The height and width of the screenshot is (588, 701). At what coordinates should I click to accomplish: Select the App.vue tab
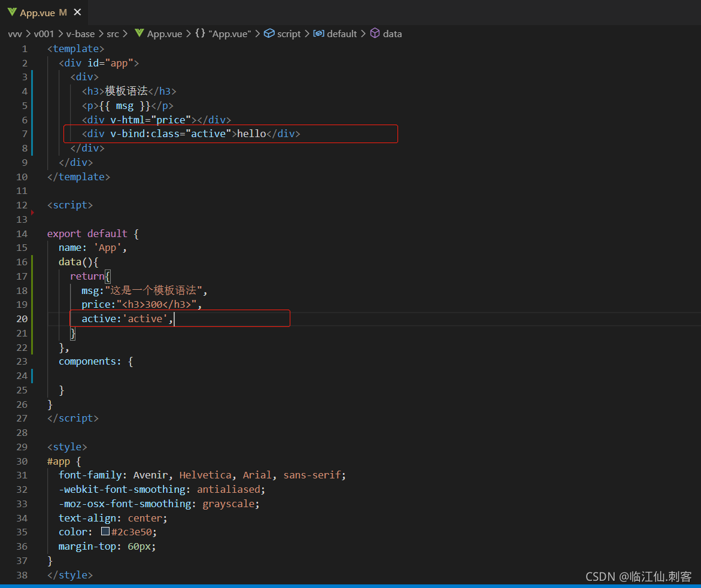(44, 13)
